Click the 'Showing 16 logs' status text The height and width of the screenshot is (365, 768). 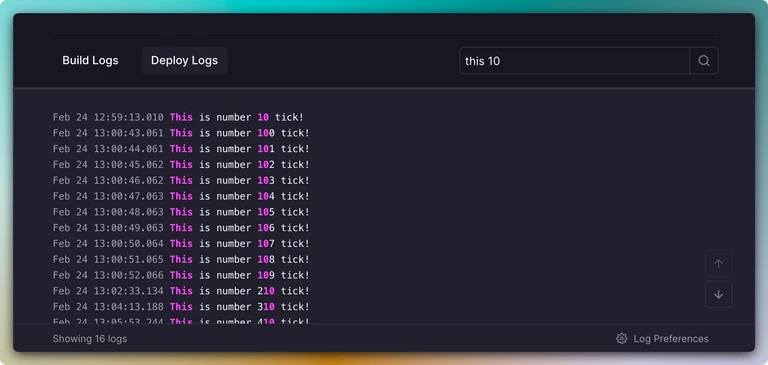point(90,339)
